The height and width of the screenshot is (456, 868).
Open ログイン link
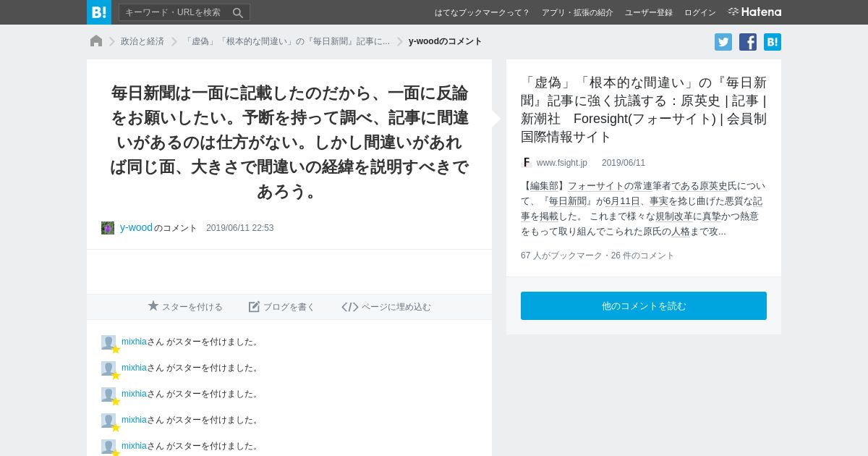click(x=700, y=12)
